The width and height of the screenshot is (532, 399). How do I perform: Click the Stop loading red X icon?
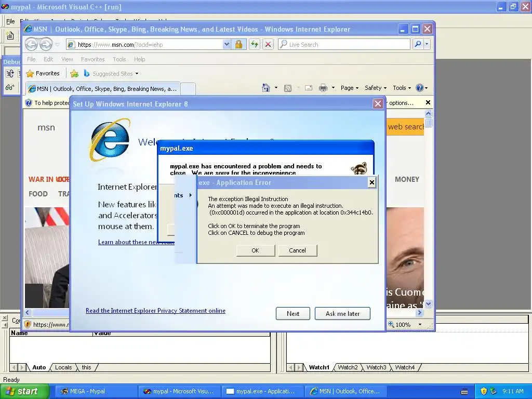pyautogui.click(x=268, y=44)
